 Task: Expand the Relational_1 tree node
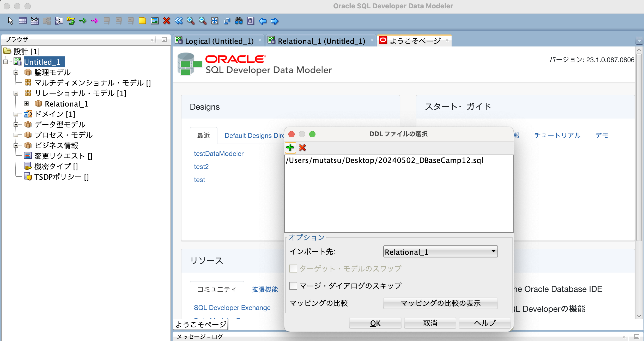pyautogui.click(x=26, y=104)
